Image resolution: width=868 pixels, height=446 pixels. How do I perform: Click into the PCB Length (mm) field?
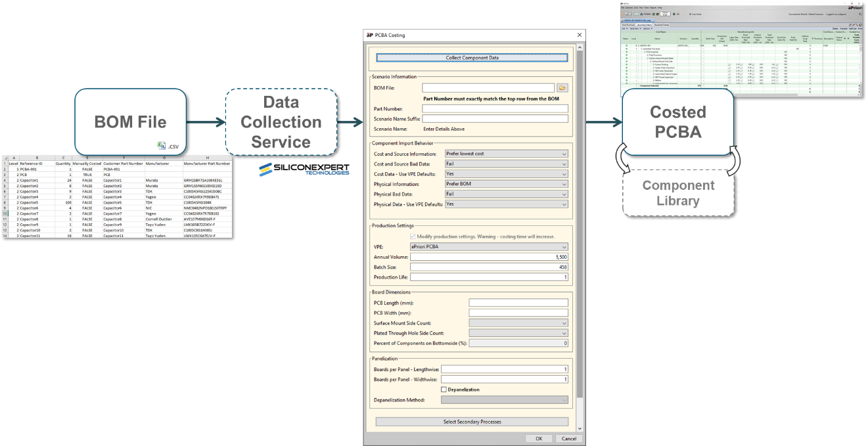pyautogui.click(x=518, y=303)
